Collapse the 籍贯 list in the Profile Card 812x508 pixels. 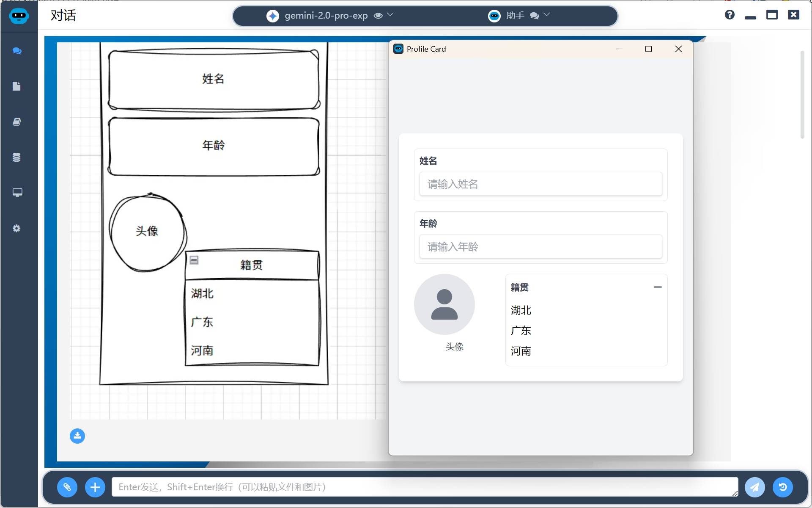(658, 287)
